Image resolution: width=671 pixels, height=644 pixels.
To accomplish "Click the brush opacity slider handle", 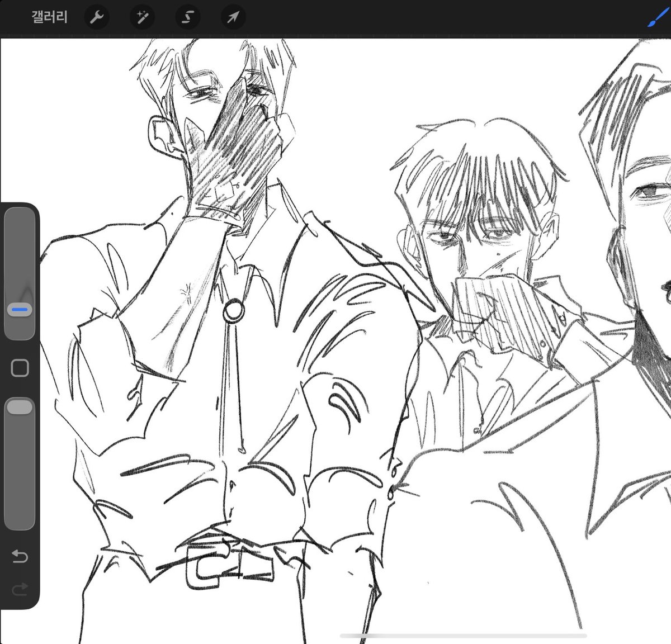I will (x=20, y=407).
